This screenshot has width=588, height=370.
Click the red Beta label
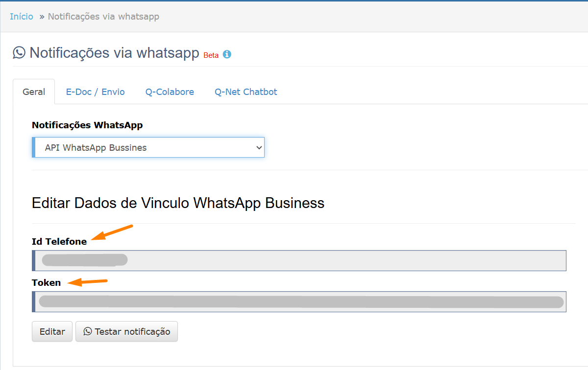tap(211, 55)
